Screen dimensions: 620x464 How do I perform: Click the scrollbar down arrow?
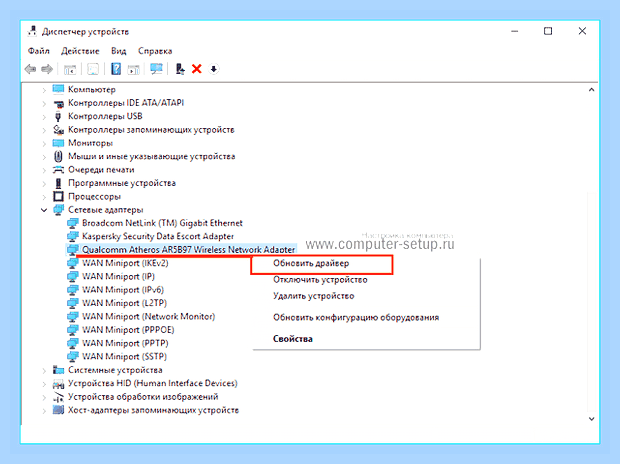coord(591,419)
